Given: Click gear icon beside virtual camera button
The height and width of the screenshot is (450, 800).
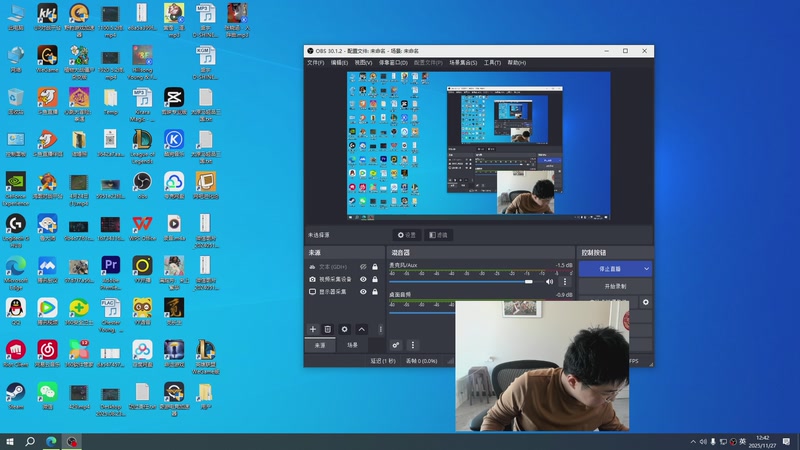Looking at the screenshot, I should [645, 302].
